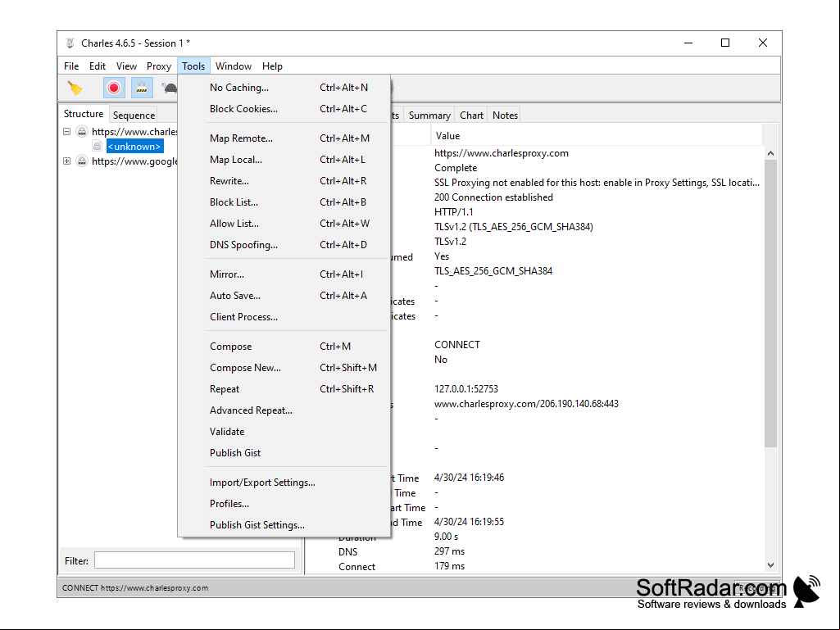The image size is (840, 630).
Task: Choose Profiles... menu entry
Action: pos(284,504)
